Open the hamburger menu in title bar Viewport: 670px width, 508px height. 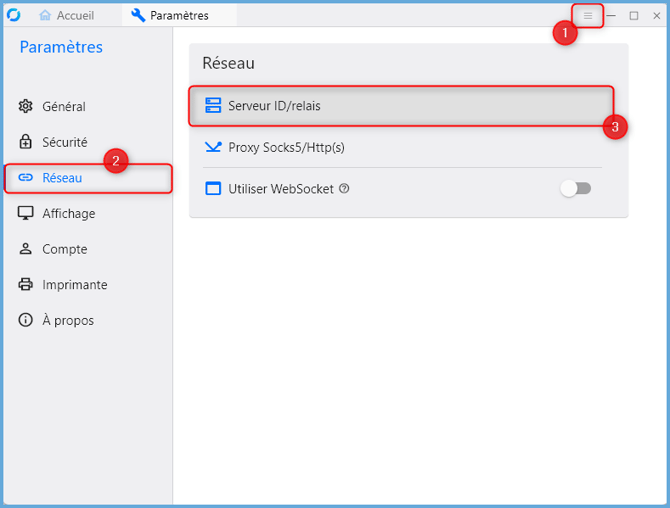(x=588, y=16)
